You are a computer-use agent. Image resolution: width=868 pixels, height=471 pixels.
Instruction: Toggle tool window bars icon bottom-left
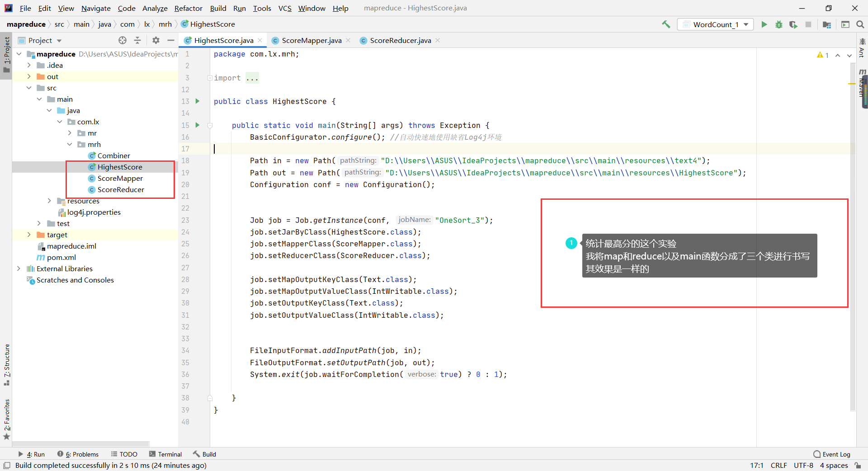coord(7,465)
